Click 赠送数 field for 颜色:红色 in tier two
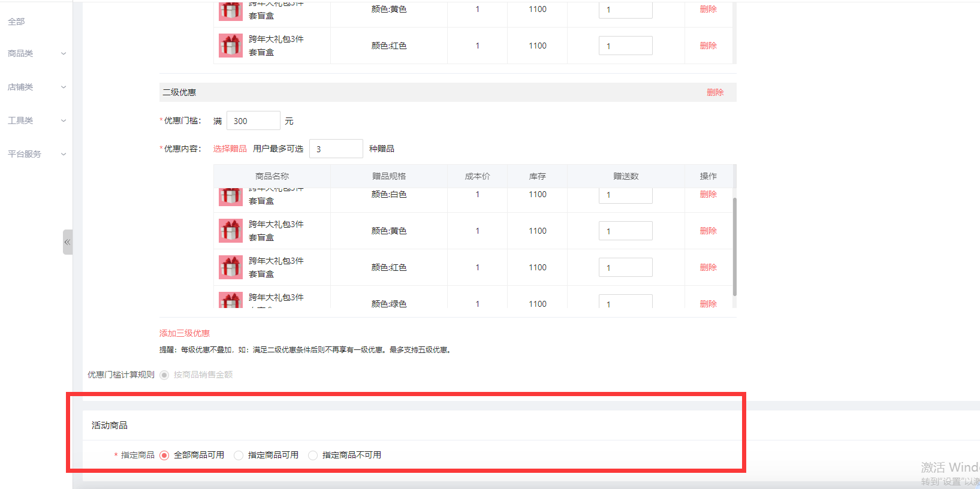The height and width of the screenshot is (489, 980). 625,267
